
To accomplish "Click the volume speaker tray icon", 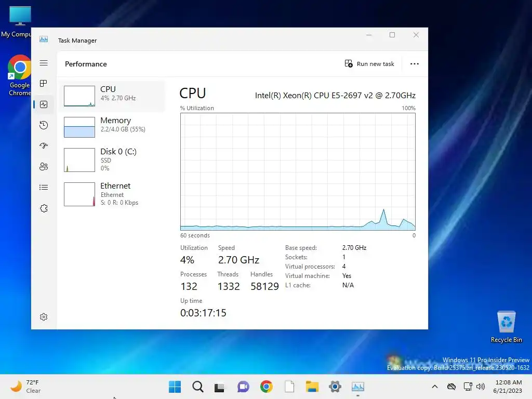I will 481,387.
